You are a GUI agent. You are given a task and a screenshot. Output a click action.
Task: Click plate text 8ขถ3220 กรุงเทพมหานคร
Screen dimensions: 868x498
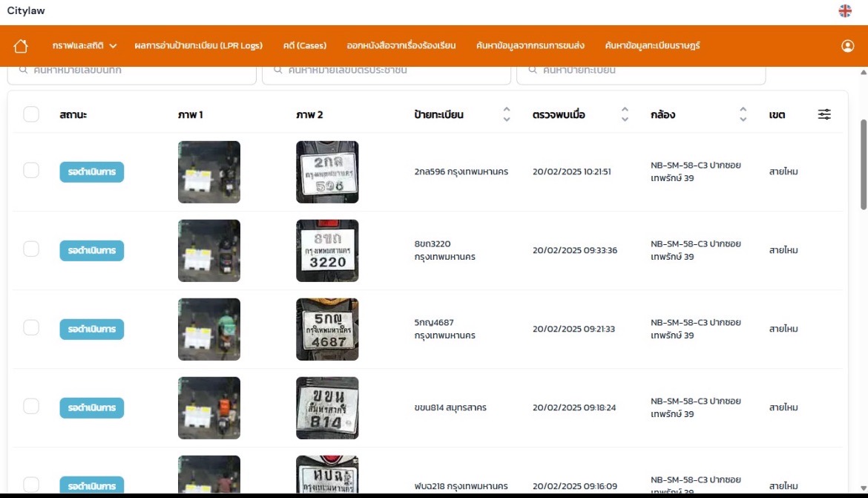tap(445, 250)
